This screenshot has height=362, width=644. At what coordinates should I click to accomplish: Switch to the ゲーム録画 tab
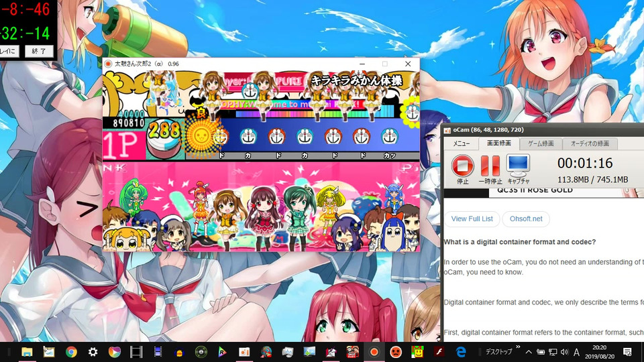[x=541, y=143]
